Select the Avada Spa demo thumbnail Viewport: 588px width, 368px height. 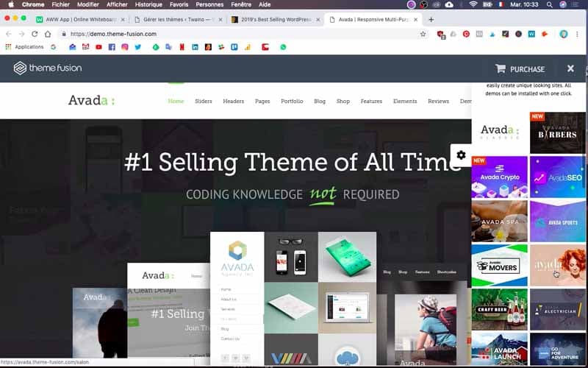[500, 222]
